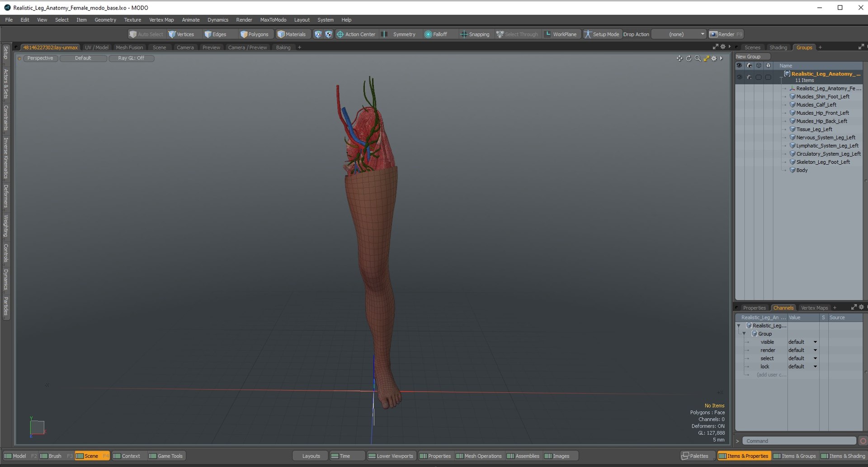868x467 pixels.
Task: Open viewport settings gear icon
Action: (x=714, y=58)
